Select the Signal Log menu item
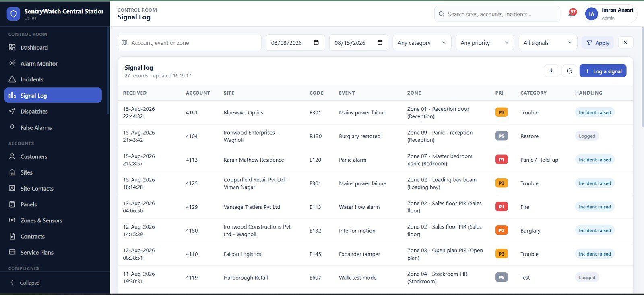The height and width of the screenshot is (295, 644). click(53, 96)
